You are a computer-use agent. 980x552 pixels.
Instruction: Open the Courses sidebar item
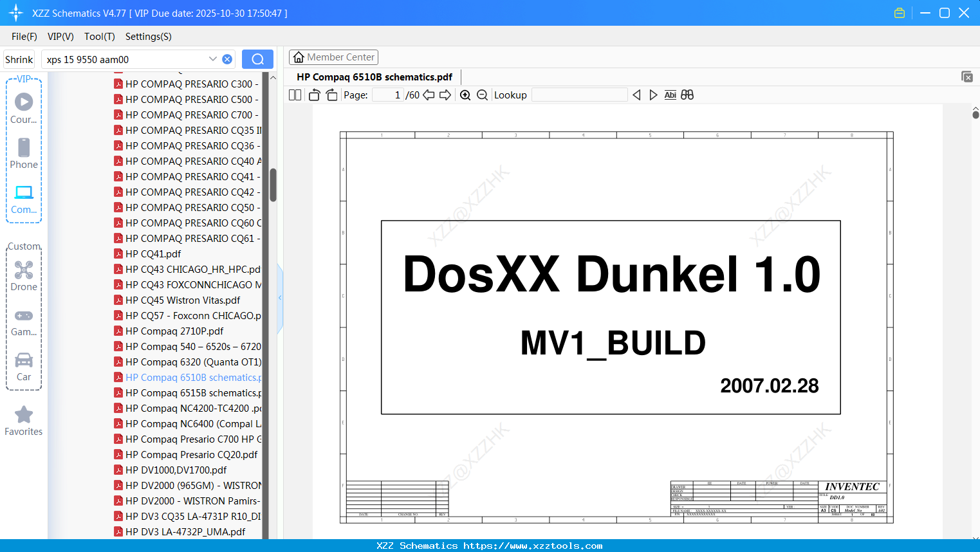coord(24,108)
